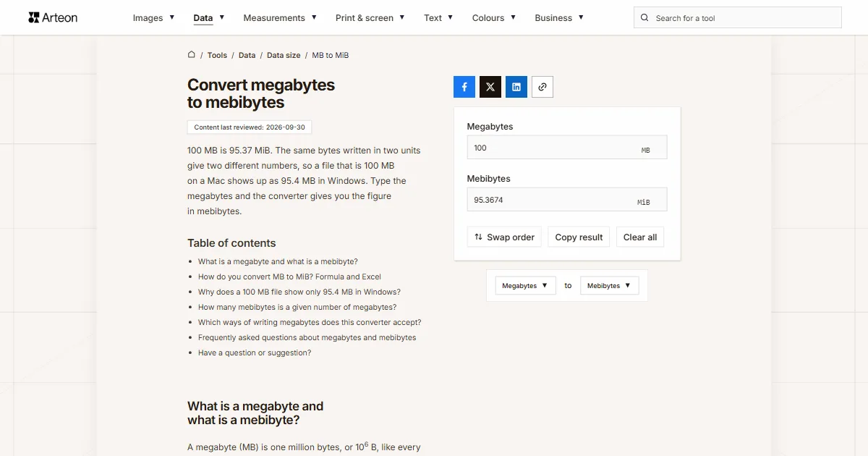Open Data breadcrumb link
The height and width of the screenshot is (456, 868).
pyautogui.click(x=247, y=55)
